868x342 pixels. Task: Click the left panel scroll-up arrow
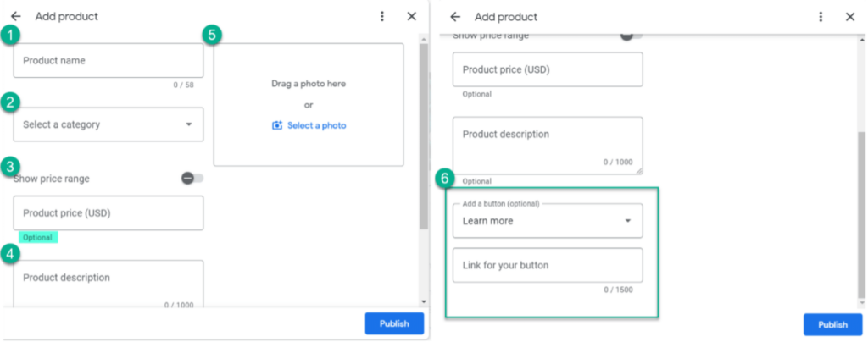pyautogui.click(x=424, y=39)
